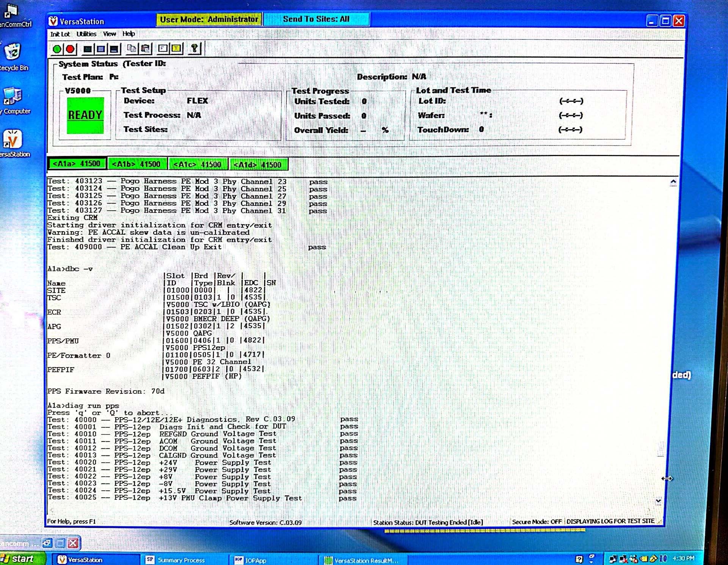The height and width of the screenshot is (565, 728).
Task: Click the red stop toolbar icon
Action: tap(70, 49)
